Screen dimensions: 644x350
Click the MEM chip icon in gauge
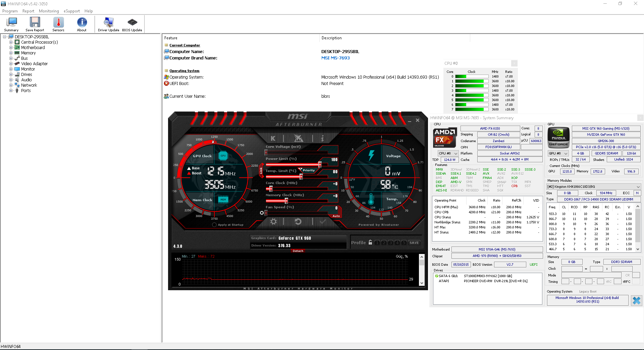click(x=223, y=200)
